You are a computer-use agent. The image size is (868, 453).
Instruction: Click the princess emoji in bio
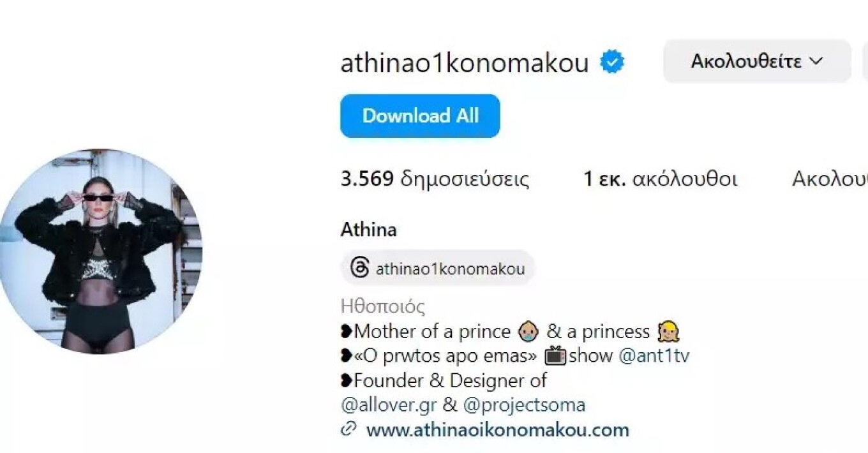tap(668, 332)
